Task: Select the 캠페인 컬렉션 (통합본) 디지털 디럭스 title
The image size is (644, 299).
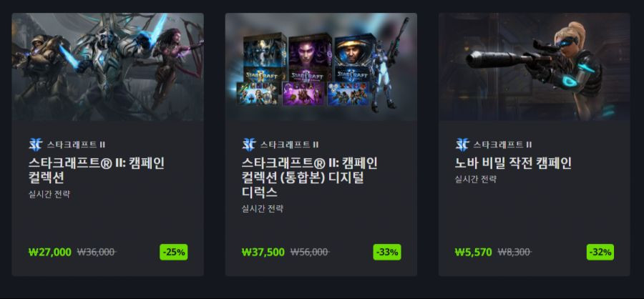Action: [310, 177]
